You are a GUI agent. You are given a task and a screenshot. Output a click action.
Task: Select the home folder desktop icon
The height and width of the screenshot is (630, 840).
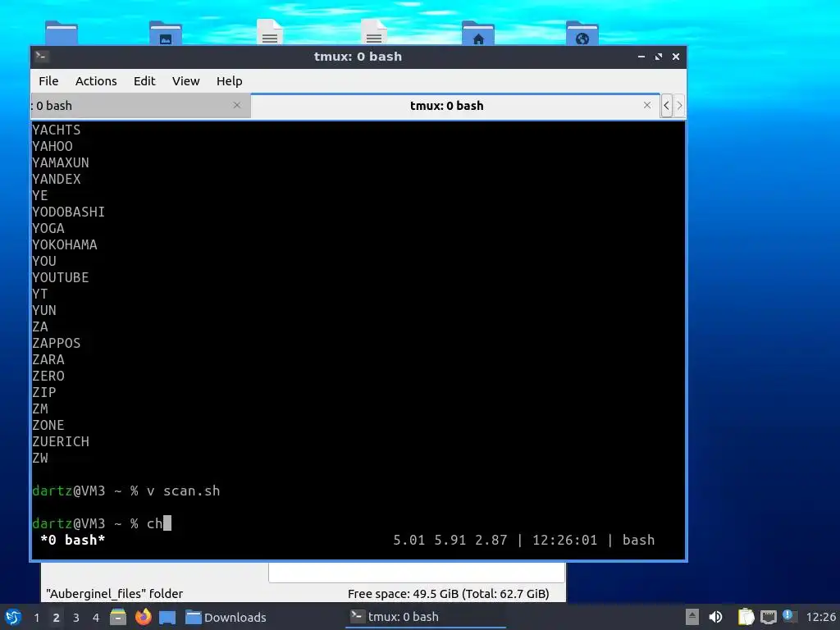(x=478, y=32)
